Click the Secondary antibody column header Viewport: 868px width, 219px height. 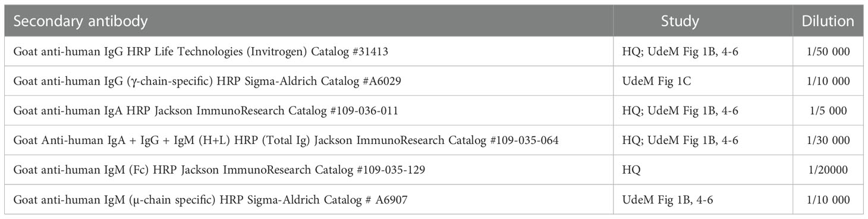309,21
